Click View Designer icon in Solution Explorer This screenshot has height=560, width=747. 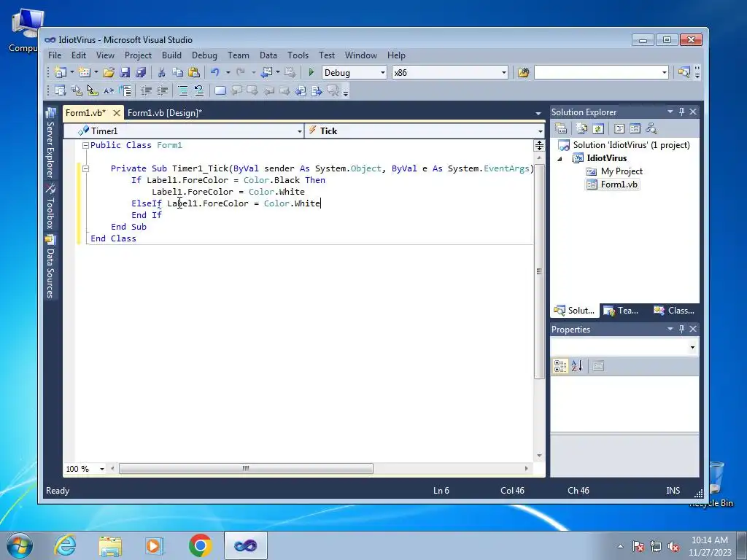(635, 128)
